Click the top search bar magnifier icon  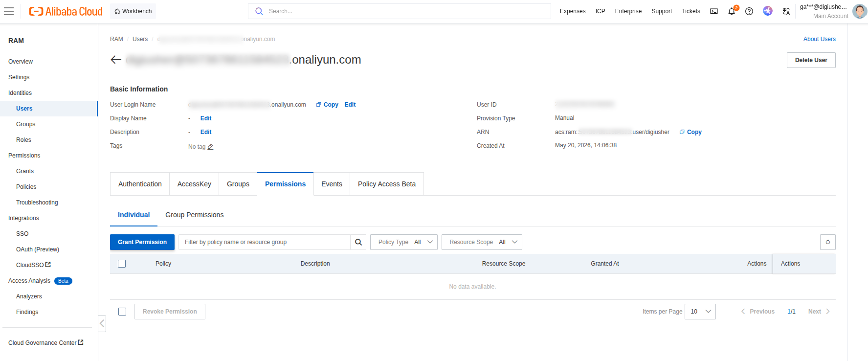coord(259,11)
